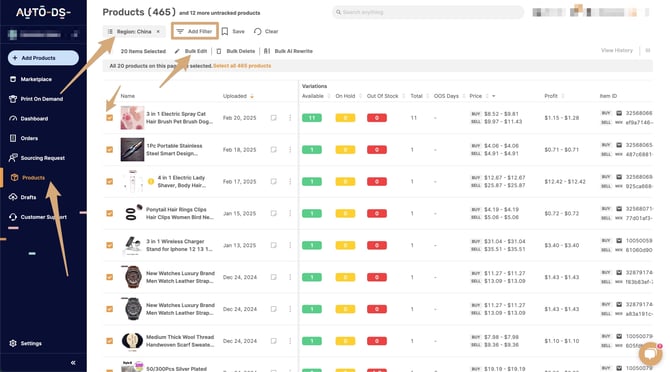Clear all filters
Screen dimensions: 670x372
266,31
